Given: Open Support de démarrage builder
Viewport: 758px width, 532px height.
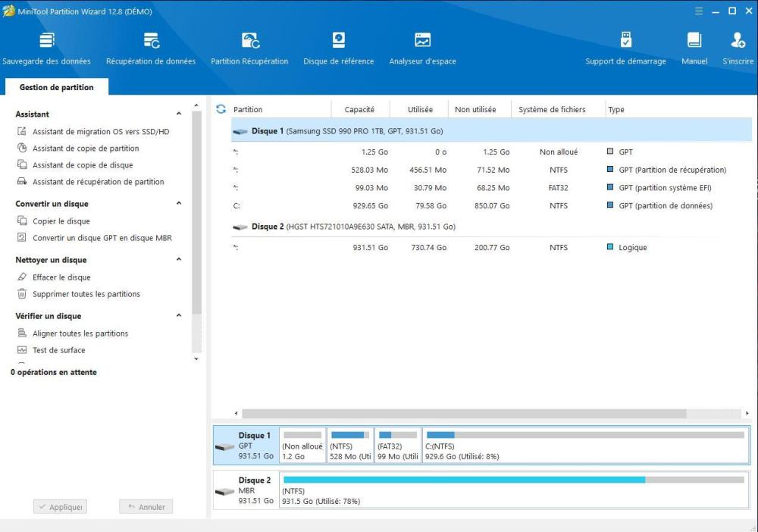Looking at the screenshot, I should click(x=625, y=41).
